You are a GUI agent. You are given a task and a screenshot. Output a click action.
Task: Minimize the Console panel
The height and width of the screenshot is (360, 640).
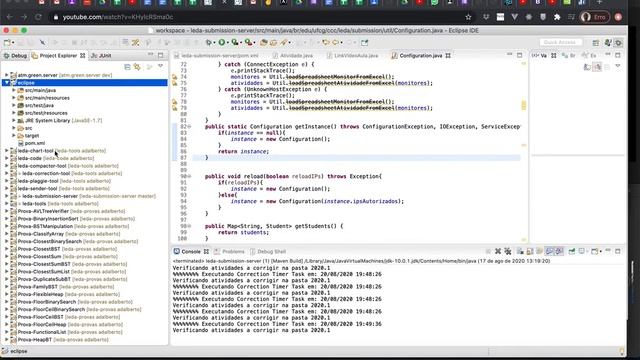click(608, 251)
